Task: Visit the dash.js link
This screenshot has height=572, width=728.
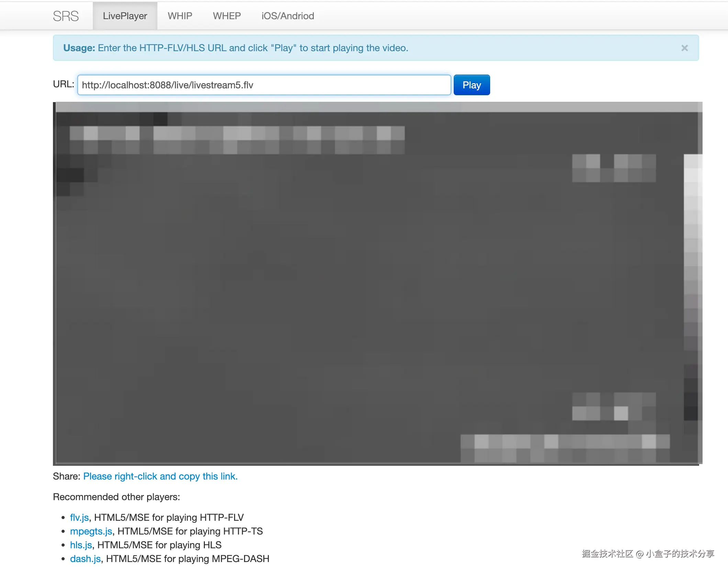Action: click(x=85, y=559)
